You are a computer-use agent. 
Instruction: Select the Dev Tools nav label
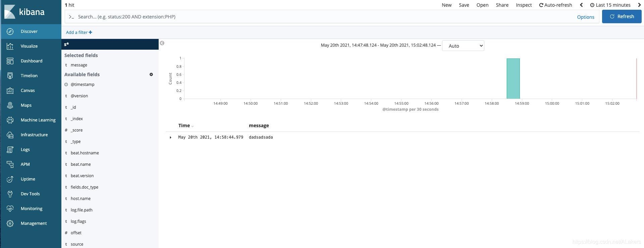(30, 194)
